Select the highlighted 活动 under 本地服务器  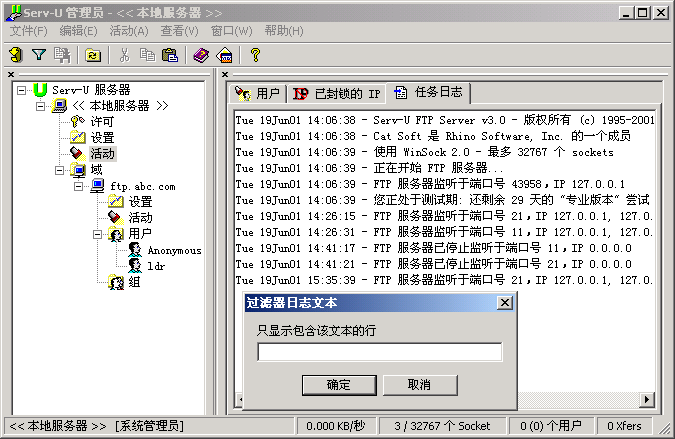[102, 154]
